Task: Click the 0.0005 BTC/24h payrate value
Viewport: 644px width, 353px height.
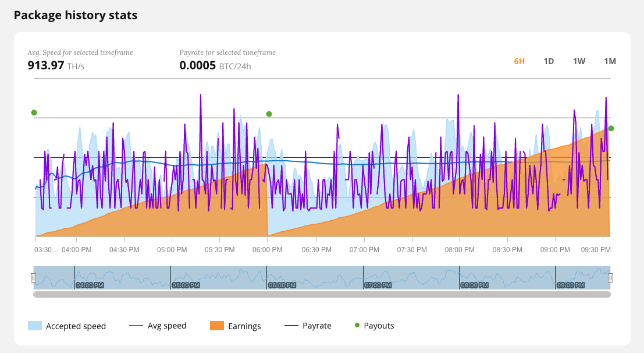Action: pyautogui.click(x=215, y=65)
